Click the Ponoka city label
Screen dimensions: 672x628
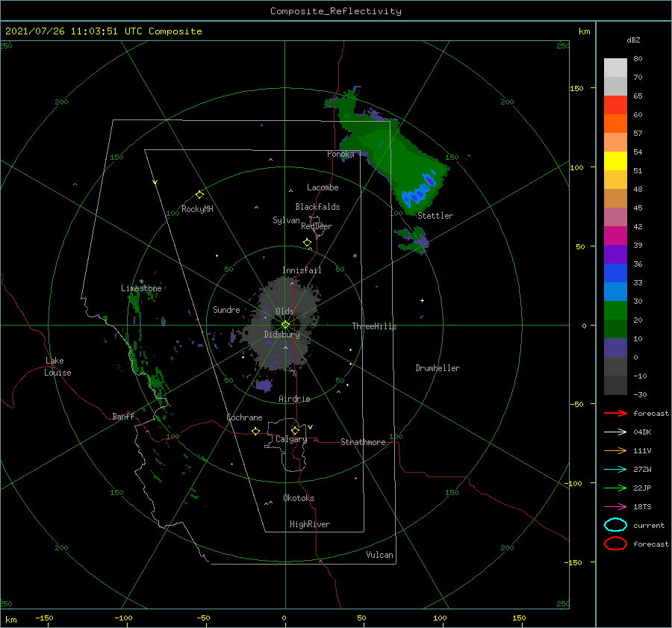click(x=340, y=154)
